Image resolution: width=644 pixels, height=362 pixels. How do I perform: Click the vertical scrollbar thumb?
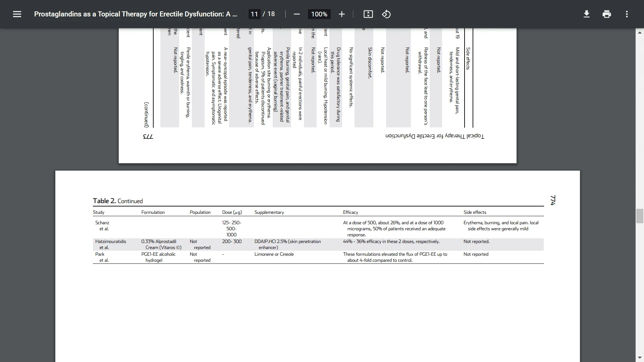pyautogui.click(x=640, y=216)
